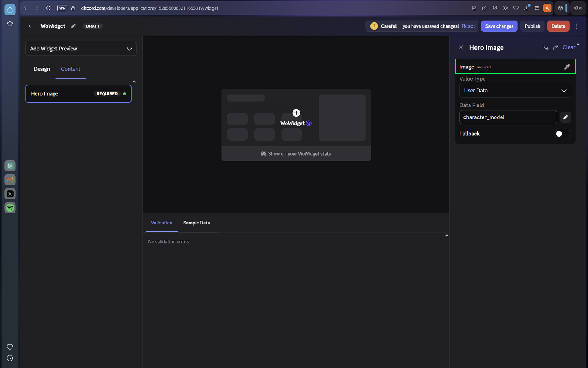The image size is (588, 368).
Task: Toggle the Fallback switch
Action: click(562, 134)
